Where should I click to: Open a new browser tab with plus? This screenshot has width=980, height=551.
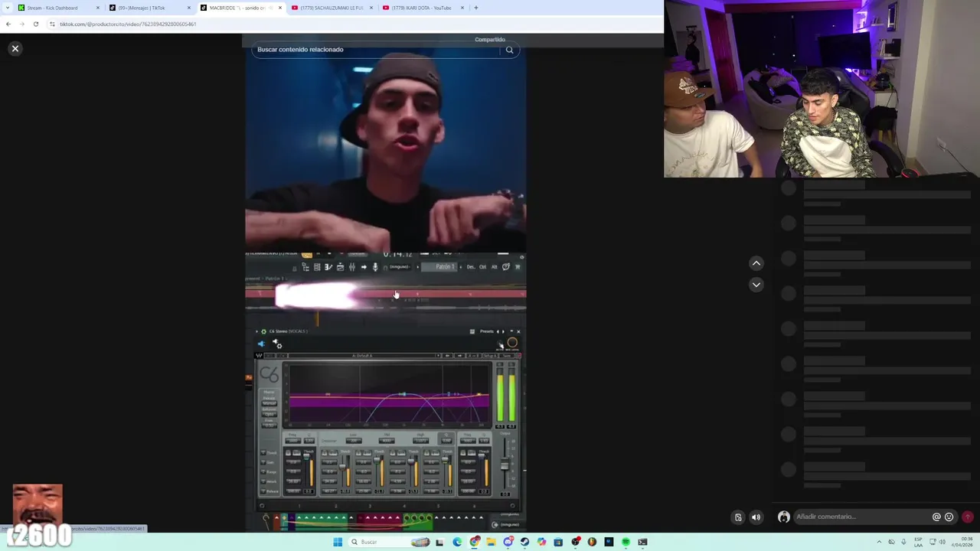[475, 8]
